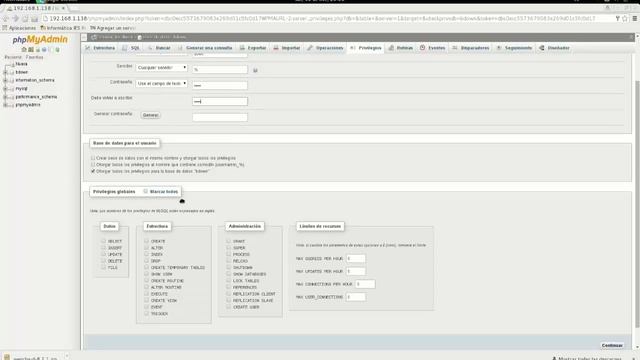The image size is (640, 360).
Task: Click the browser back arrow
Action: (6, 19)
